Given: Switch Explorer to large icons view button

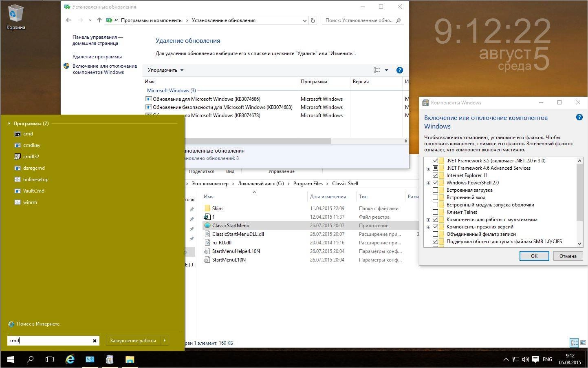Looking at the screenshot, I should [x=584, y=343].
